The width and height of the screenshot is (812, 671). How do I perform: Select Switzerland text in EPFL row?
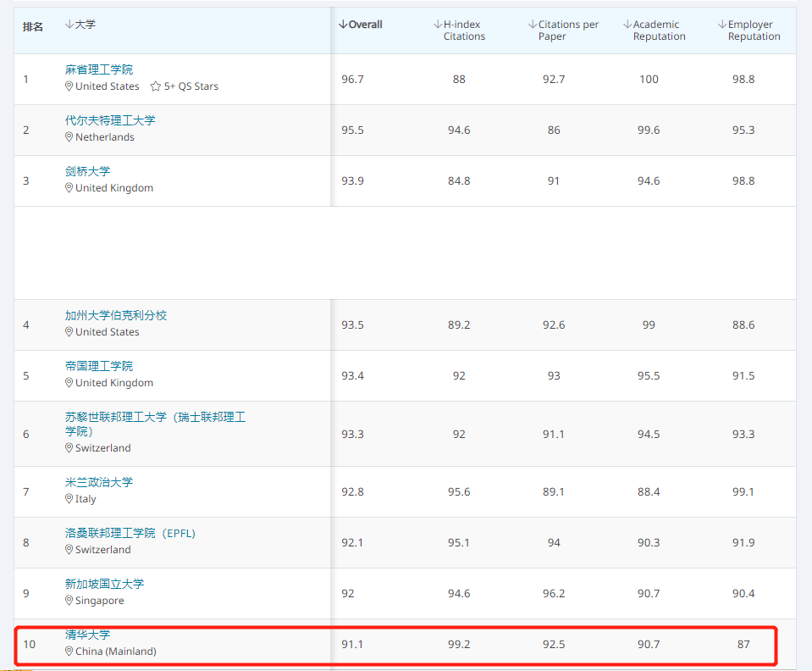pos(103,549)
